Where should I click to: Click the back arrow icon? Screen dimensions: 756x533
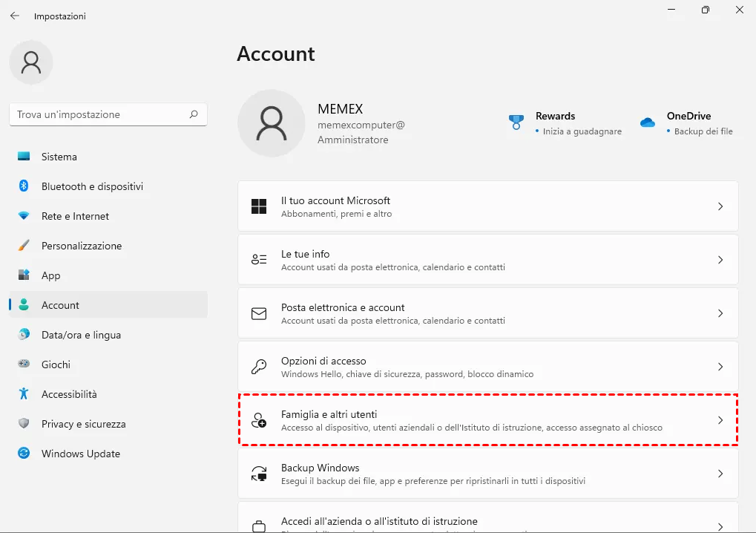coord(15,16)
